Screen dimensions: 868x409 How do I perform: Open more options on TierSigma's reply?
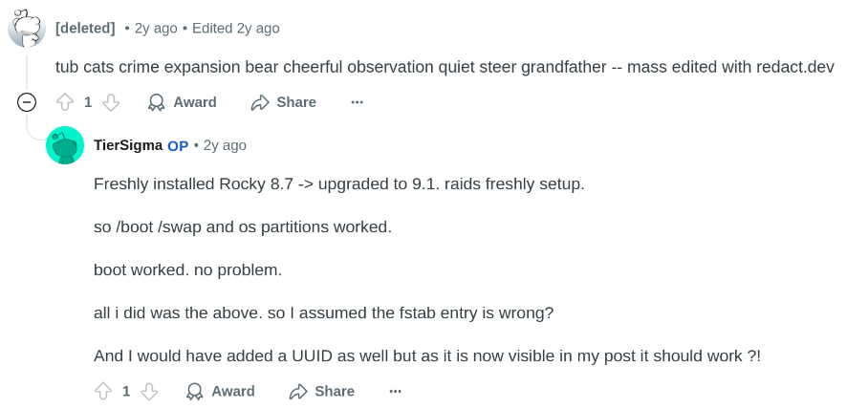[395, 391]
